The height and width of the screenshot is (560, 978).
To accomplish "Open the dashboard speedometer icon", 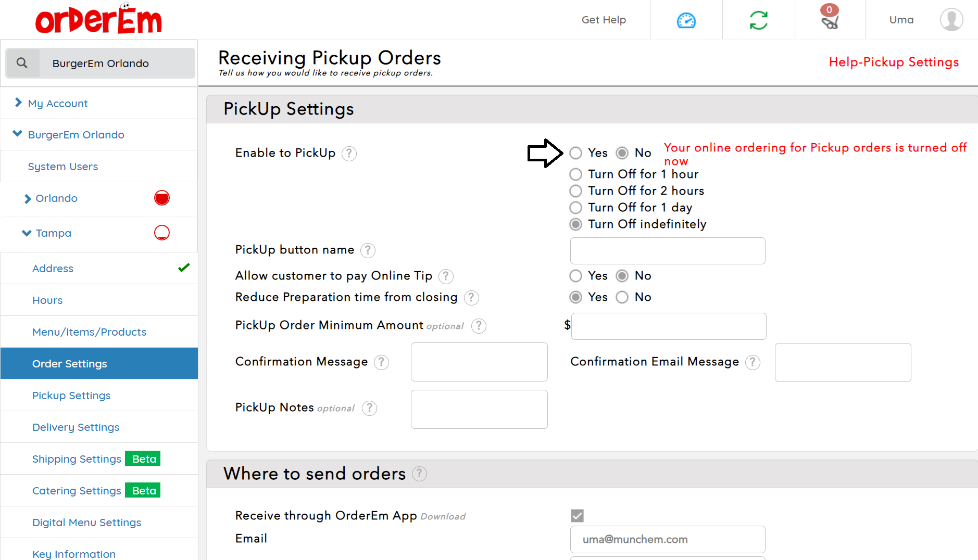I will 686,20.
